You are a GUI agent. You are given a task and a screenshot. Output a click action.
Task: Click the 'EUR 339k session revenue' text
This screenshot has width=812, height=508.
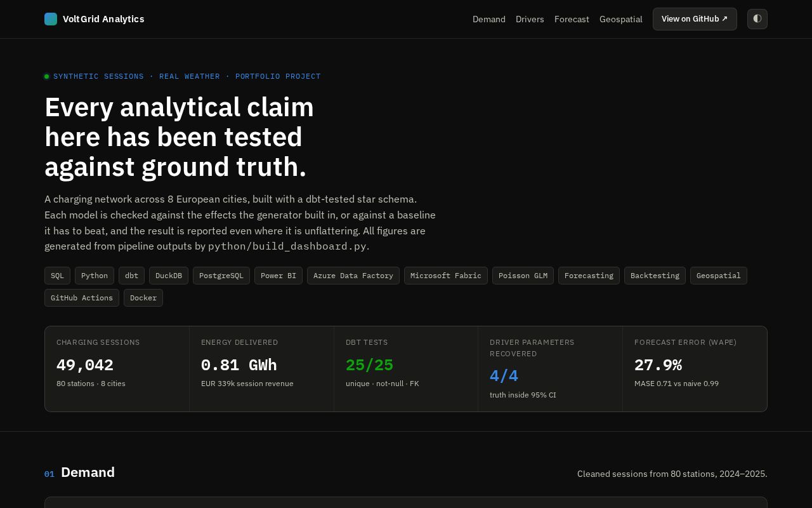247,384
